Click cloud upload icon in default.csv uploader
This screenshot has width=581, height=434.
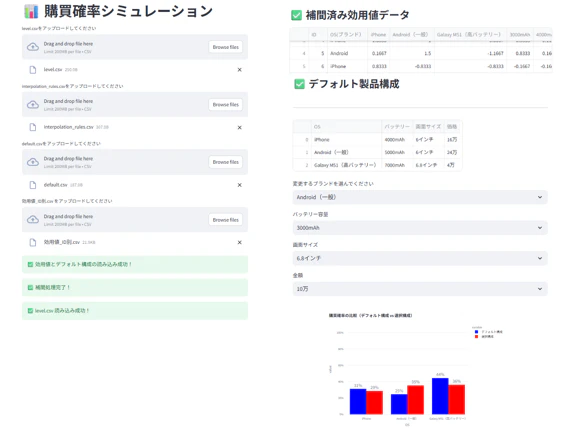point(33,162)
